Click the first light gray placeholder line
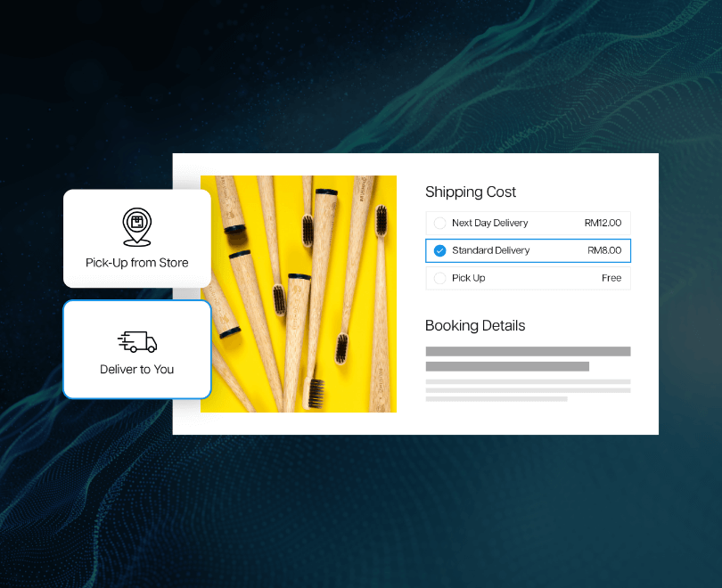 [x=528, y=381]
